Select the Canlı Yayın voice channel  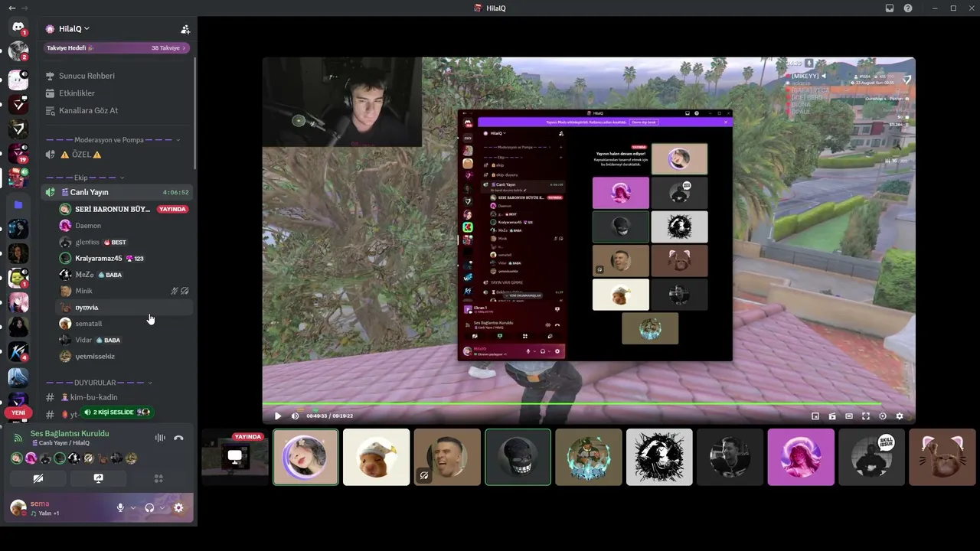(116, 192)
